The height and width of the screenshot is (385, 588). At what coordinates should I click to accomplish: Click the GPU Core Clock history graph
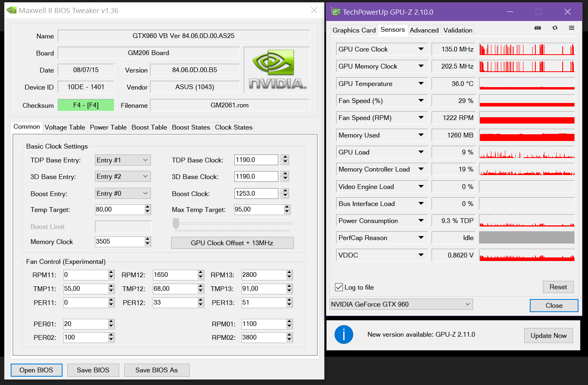pyautogui.click(x=527, y=49)
